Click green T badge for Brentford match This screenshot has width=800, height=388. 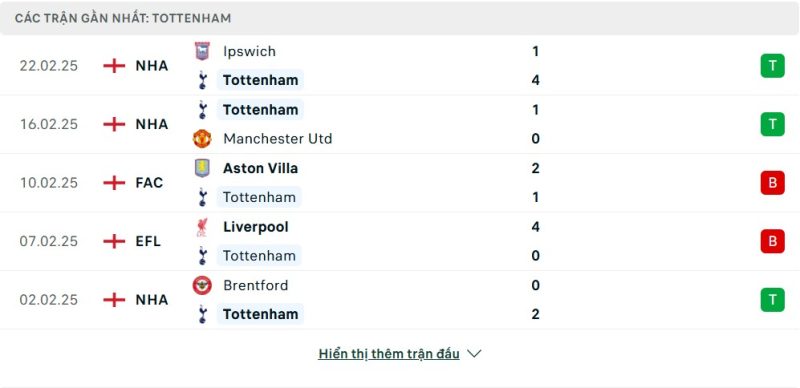pos(772,300)
